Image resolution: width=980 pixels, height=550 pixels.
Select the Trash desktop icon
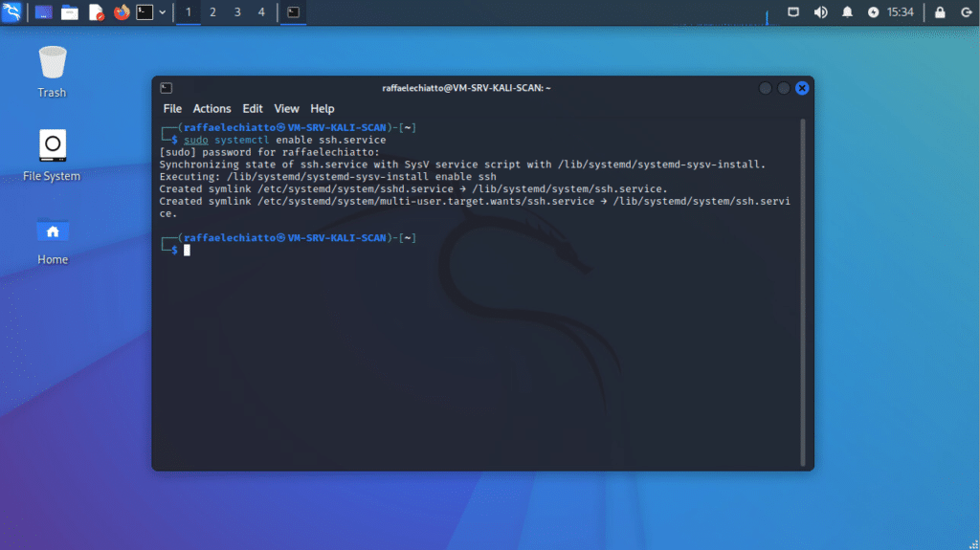(52, 72)
